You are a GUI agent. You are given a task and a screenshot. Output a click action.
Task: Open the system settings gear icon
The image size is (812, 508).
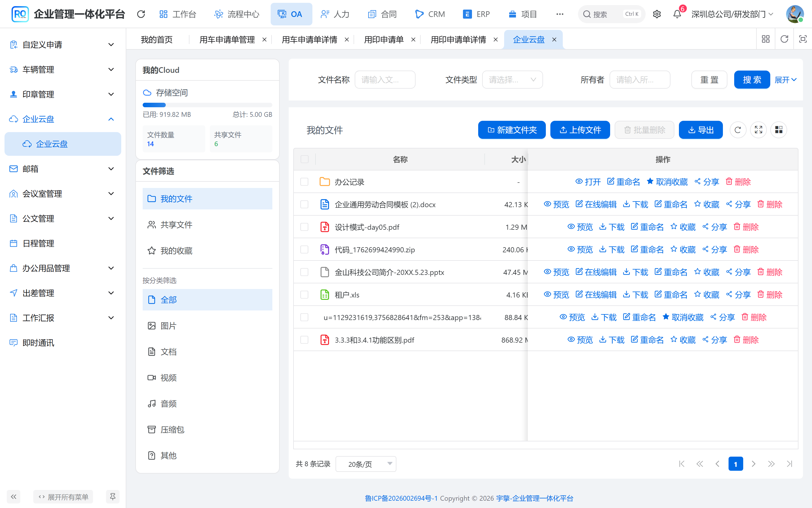click(x=657, y=14)
